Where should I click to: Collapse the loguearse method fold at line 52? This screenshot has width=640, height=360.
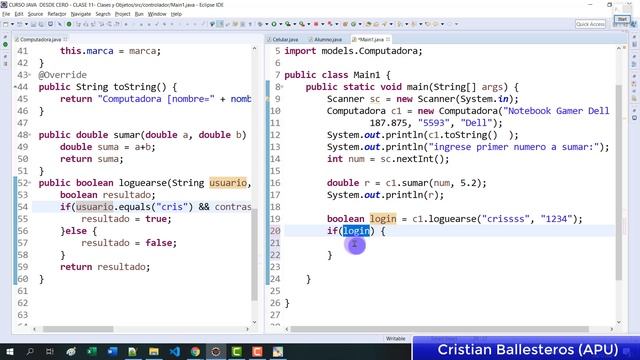[x=30, y=183]
